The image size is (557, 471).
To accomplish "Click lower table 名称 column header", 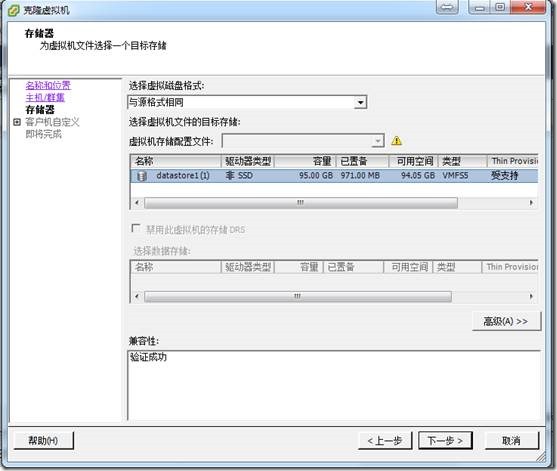I will coord(176,267).
